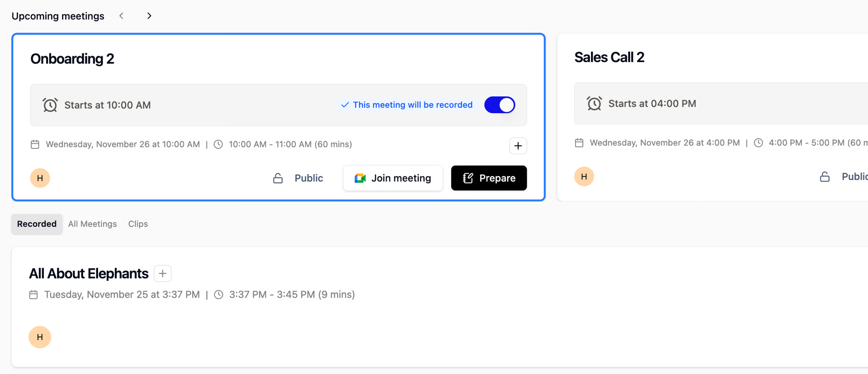Screen dimensions: 868x374
Task: Advance upcoming meetings with right chevron
Action: (x=149, y=16)
